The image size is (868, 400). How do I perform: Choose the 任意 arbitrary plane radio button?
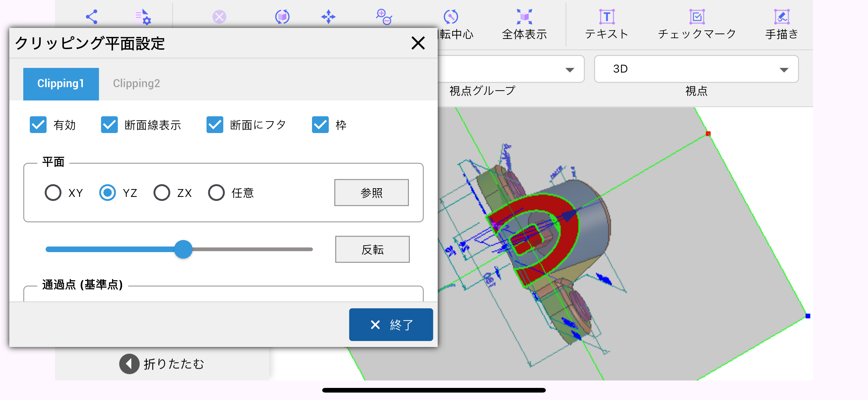click(x=216, y=193)
